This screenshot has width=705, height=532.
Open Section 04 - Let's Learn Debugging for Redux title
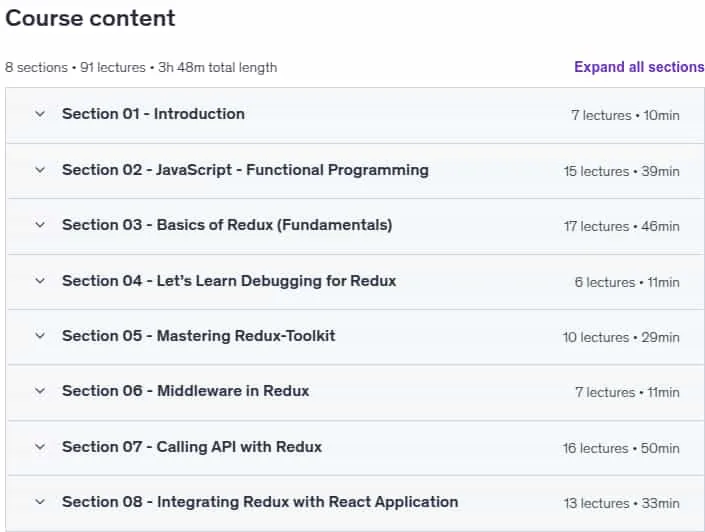[229, 281]
